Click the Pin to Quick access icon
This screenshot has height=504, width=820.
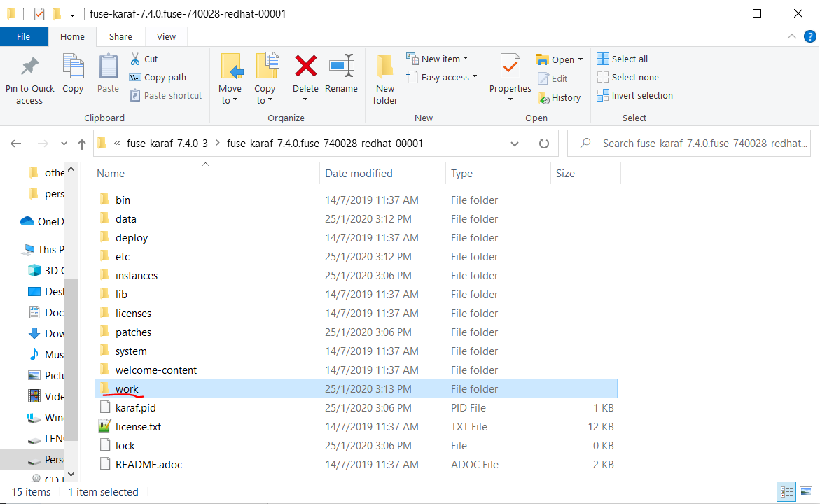point(30,67)
